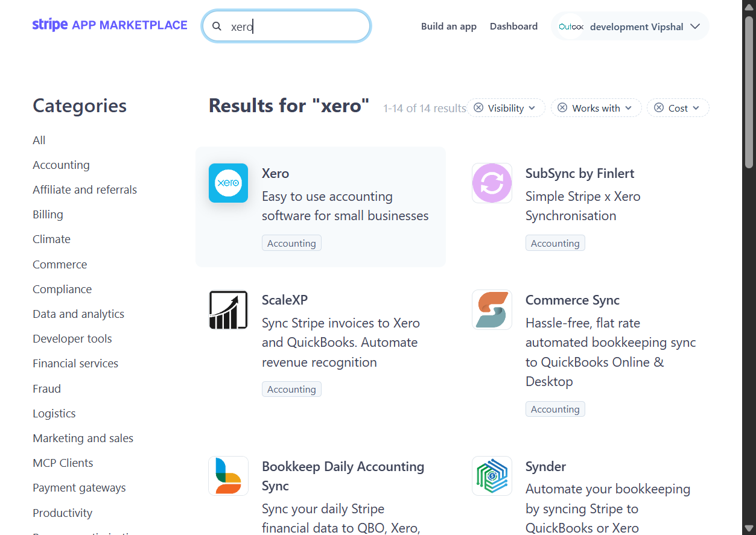Clear the Visibility filter circle-x icon
Viewport: 756px width, 535px height.
[x=478, y=108]
